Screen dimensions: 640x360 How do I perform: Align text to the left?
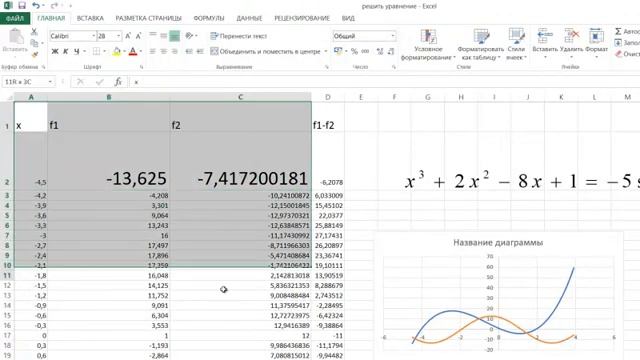[153, 51]
